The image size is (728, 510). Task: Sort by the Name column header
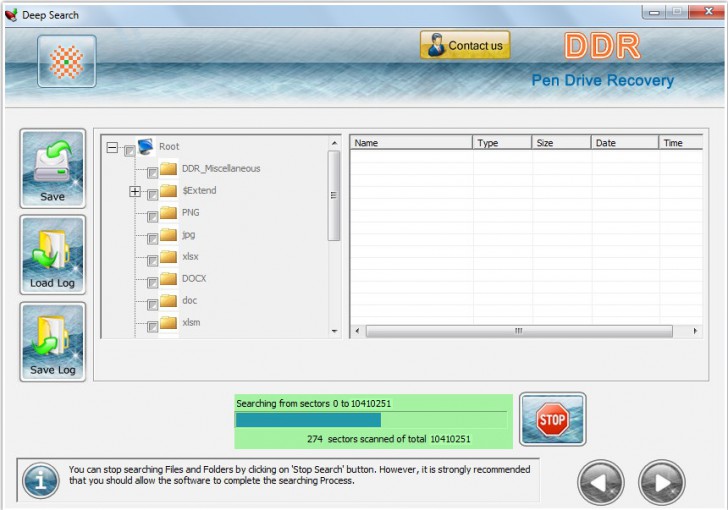click(411, 143)
